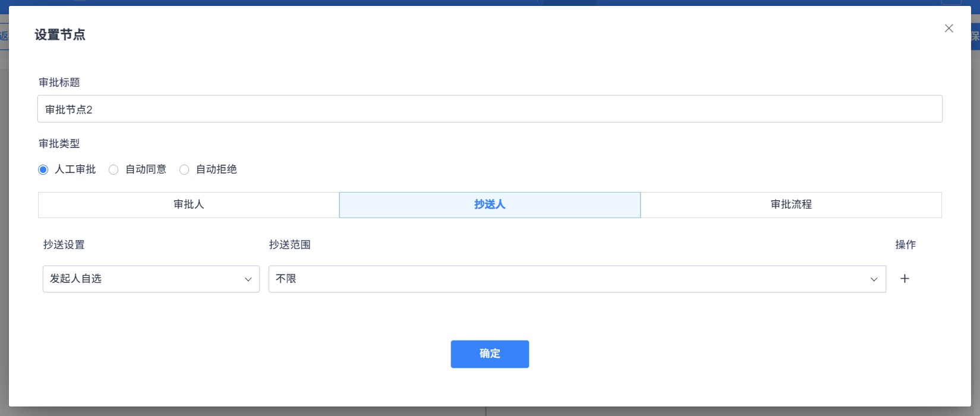
Task: Open the 发起人自选 抄送设置 dropdown
Action: (151, 279)
